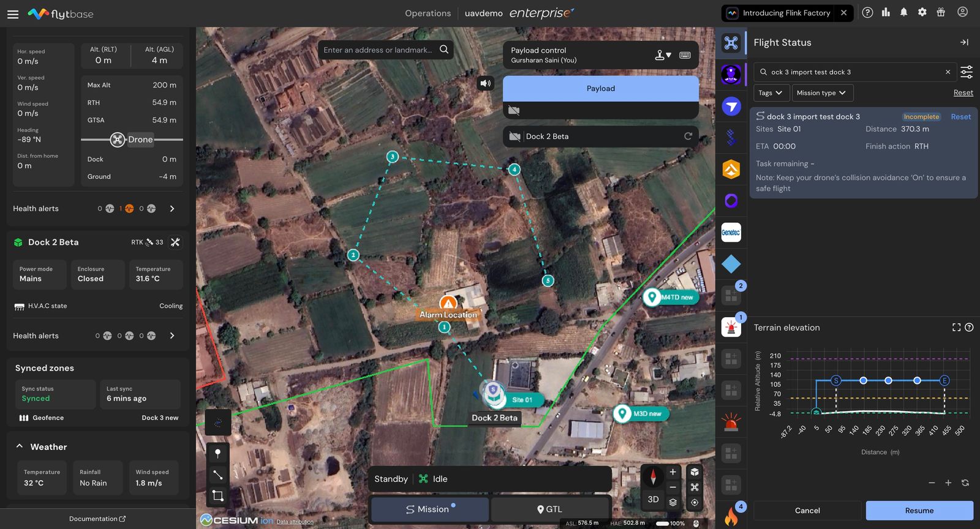Image resolution: width=980 pixels, height=529 pixels.
Task: Open the Mission type dropdown
Action: 822,93
